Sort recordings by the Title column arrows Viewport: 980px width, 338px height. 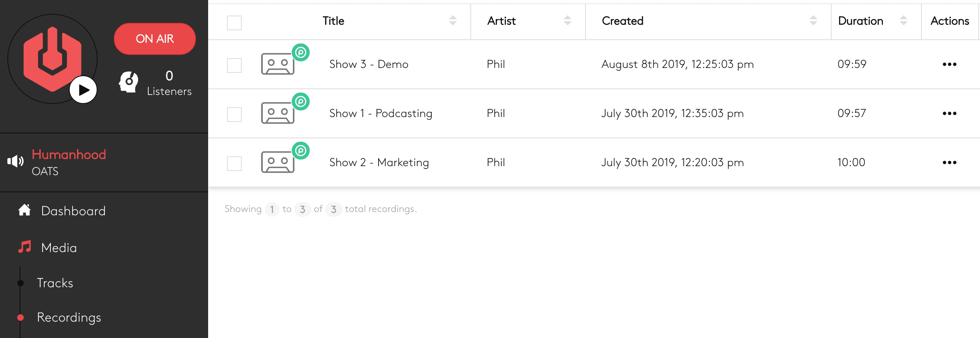tap(453, 20)
